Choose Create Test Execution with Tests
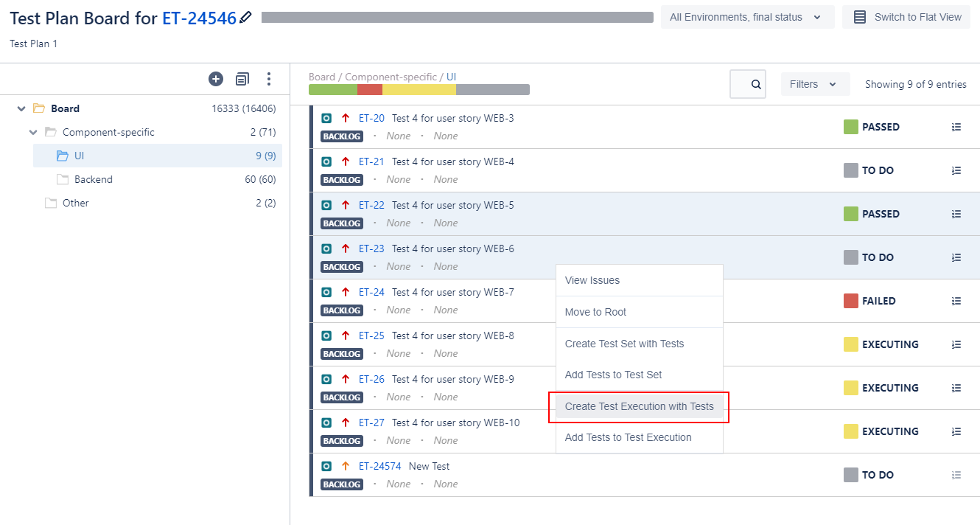The width and height of the screenshot is (980, 525). coord(639,406)
